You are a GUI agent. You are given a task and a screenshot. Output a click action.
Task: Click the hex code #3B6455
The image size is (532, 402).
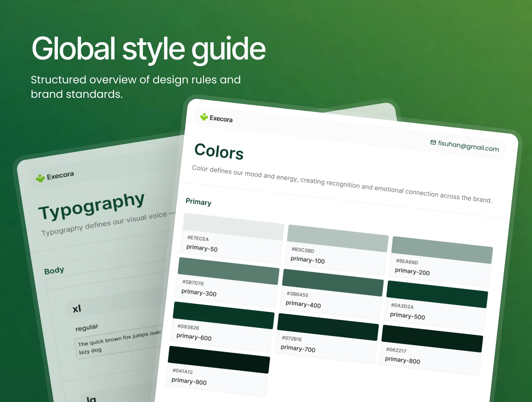pyautogui.click(x=297, y=294)
